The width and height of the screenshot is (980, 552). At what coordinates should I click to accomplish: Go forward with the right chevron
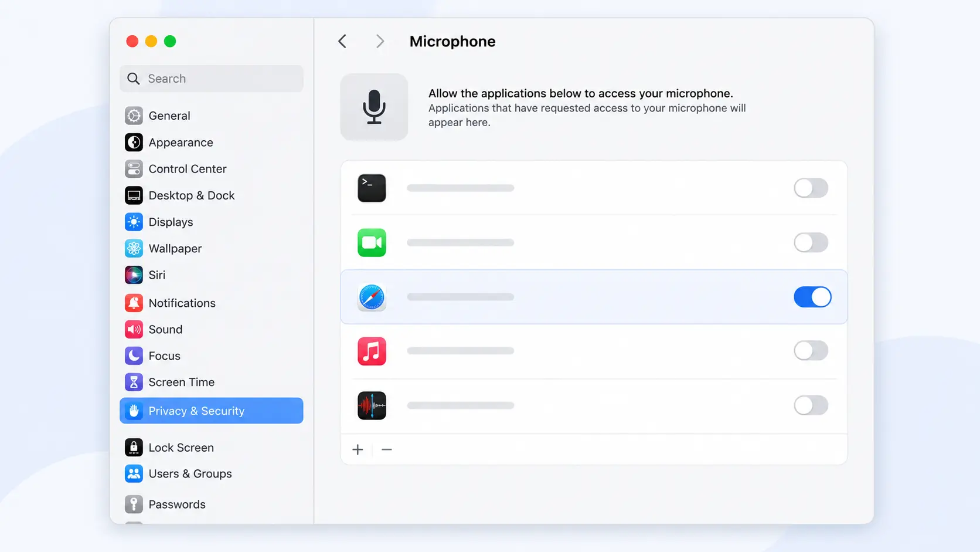point(380,41)
